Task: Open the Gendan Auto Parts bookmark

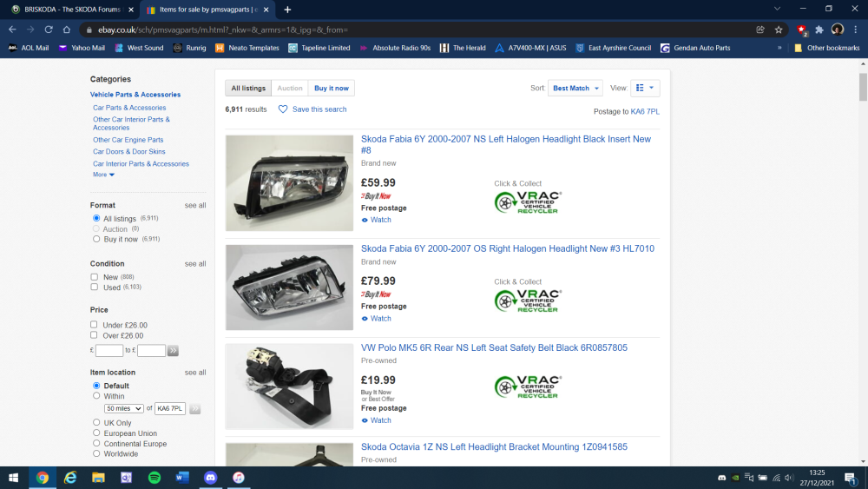Action: coord(695,48)
